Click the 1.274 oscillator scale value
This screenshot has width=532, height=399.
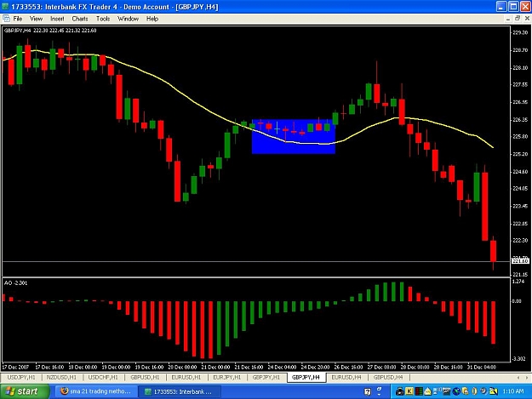pyautogui.click(x=518, y=281)
